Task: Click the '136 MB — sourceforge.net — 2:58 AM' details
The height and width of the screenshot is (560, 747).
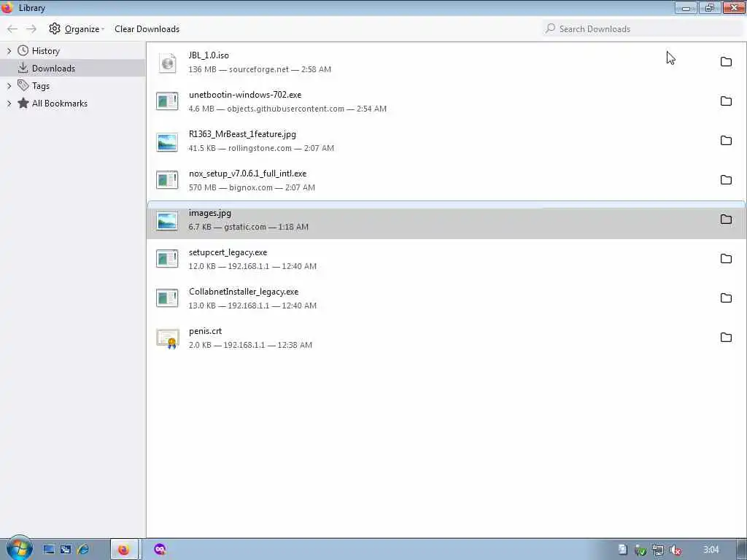Action: coord(260,69)
